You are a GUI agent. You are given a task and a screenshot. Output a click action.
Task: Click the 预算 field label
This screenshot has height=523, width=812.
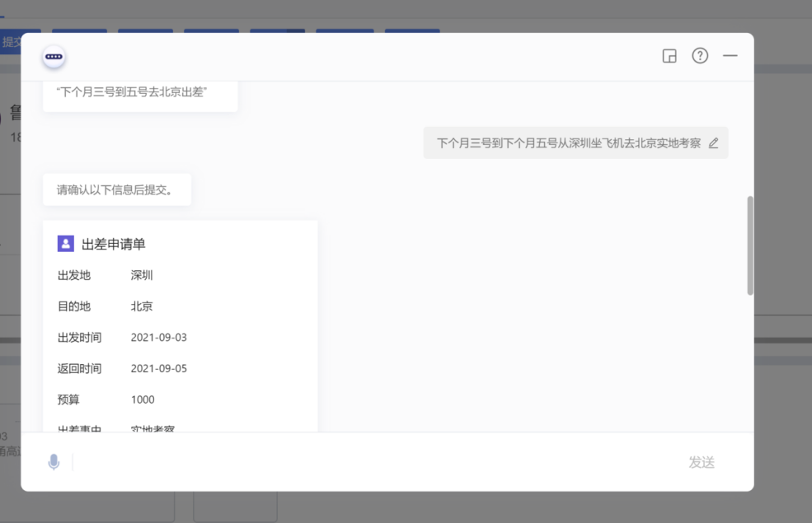pyautogui.click(x=68, y=399)
